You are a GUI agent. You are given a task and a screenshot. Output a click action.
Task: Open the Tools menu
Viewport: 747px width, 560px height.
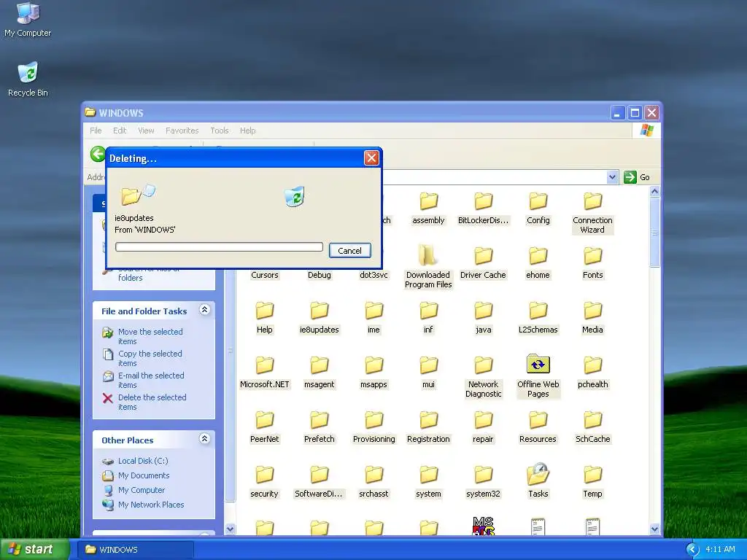[x=219, y=131]
